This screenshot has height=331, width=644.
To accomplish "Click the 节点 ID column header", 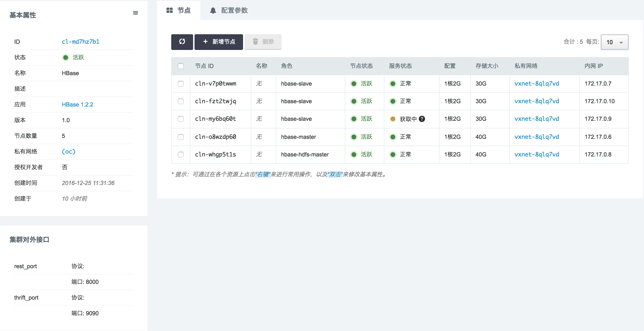I will tap(204, 66).
